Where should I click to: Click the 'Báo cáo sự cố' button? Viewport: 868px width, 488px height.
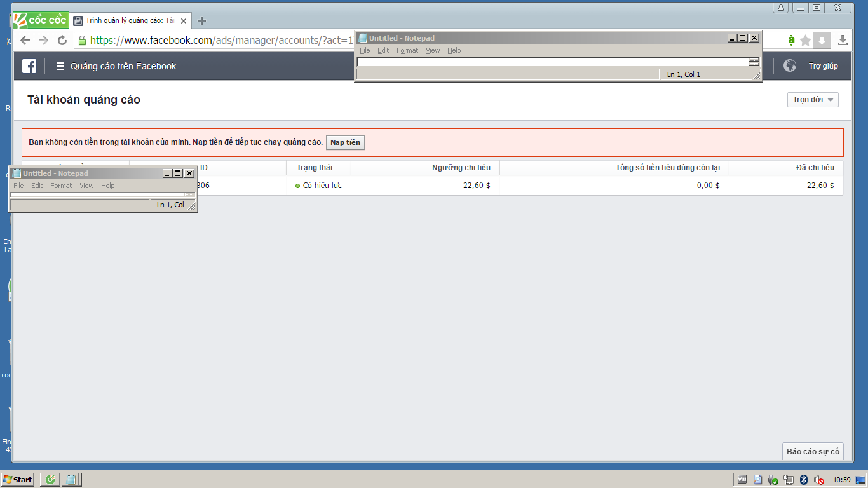813,451
